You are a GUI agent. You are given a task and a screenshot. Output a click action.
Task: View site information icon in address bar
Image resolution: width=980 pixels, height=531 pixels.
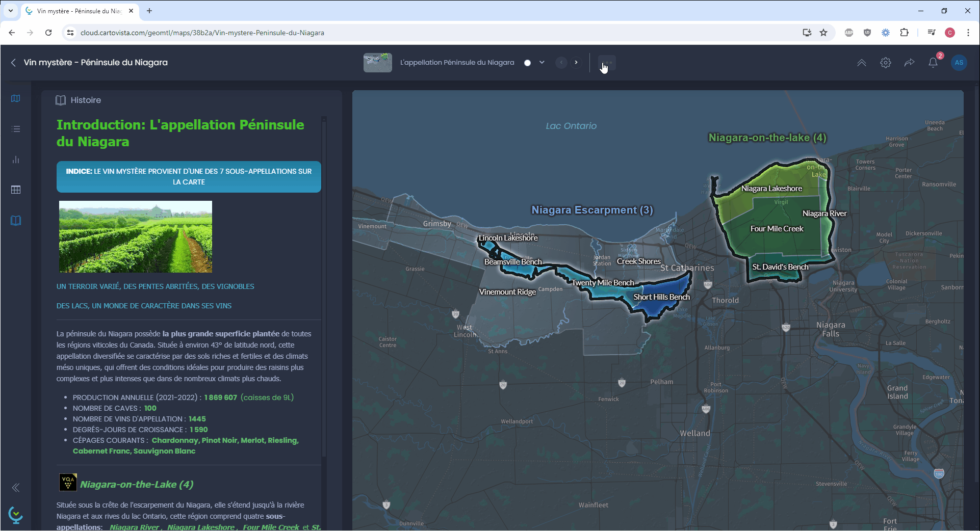[70, 33]
